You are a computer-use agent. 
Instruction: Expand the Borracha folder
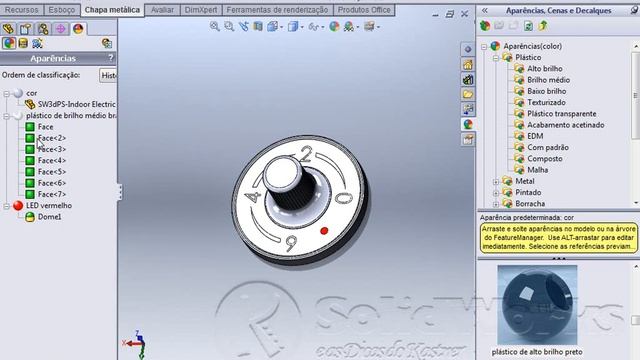(x=496, y=204)
